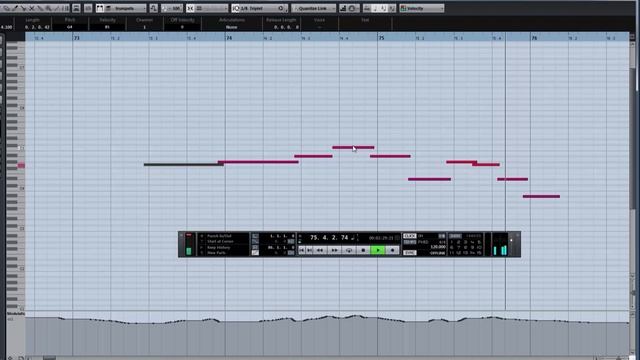Click the Off Velocity value

pos(182,27)
